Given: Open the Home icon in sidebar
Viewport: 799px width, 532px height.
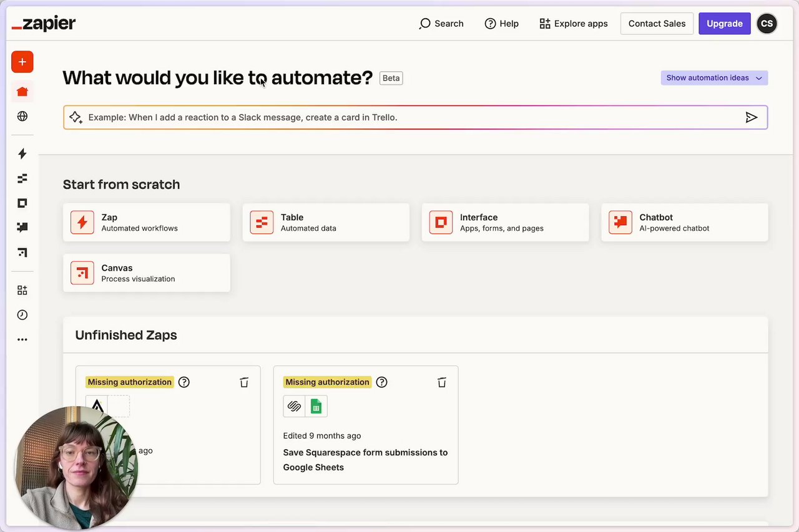Looking at the screenshot, I should coord(22,92).
